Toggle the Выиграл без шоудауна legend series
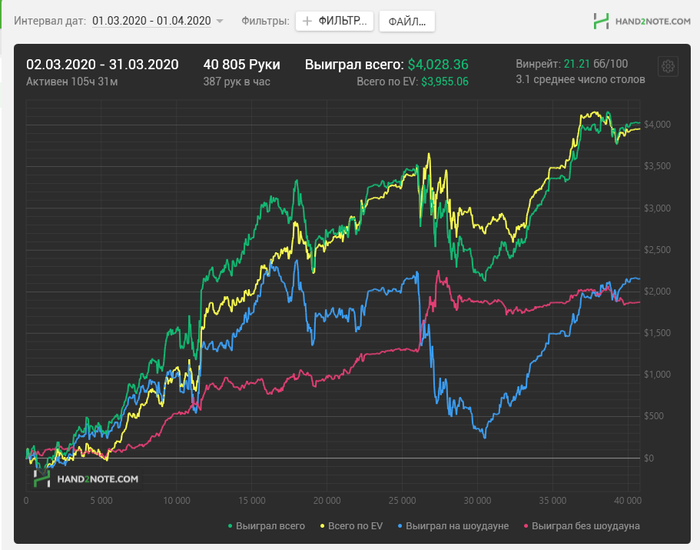The height and width of the screenshot is (550, 700). point(582,526)
